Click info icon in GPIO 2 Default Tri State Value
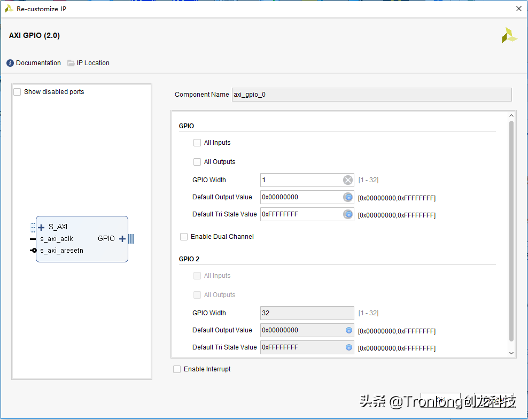 (x=349, y=347)
